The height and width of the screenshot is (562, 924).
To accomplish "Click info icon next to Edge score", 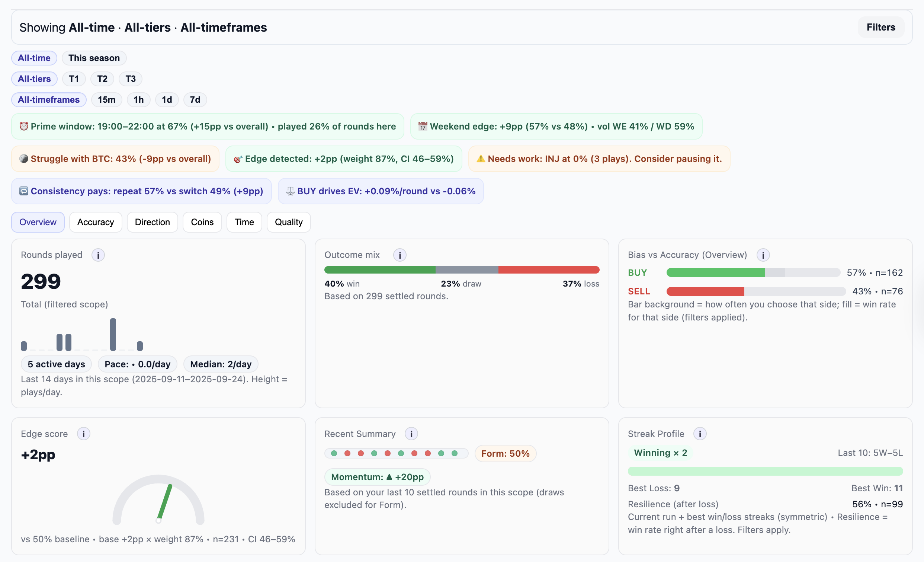I will [83, 434].
